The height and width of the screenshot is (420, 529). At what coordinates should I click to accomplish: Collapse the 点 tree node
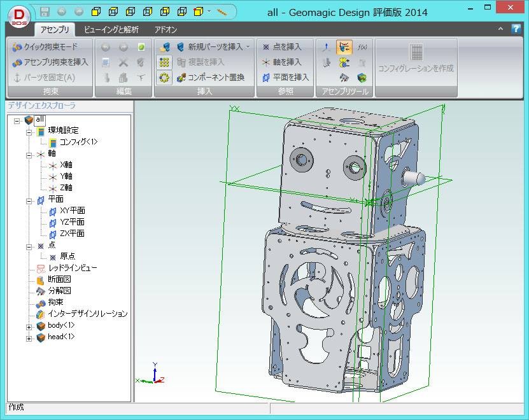point(29,247)
